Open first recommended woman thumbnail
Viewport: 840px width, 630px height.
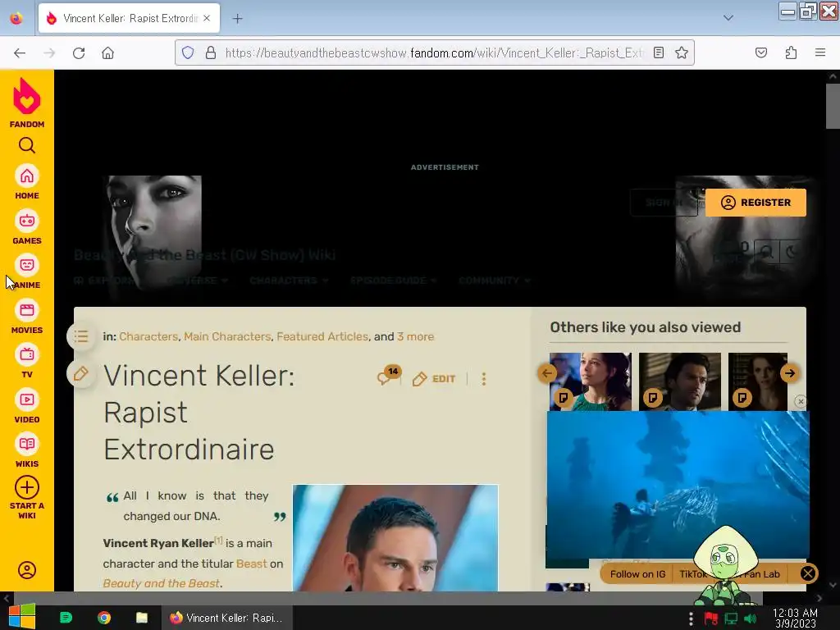[x=591, y=381]
